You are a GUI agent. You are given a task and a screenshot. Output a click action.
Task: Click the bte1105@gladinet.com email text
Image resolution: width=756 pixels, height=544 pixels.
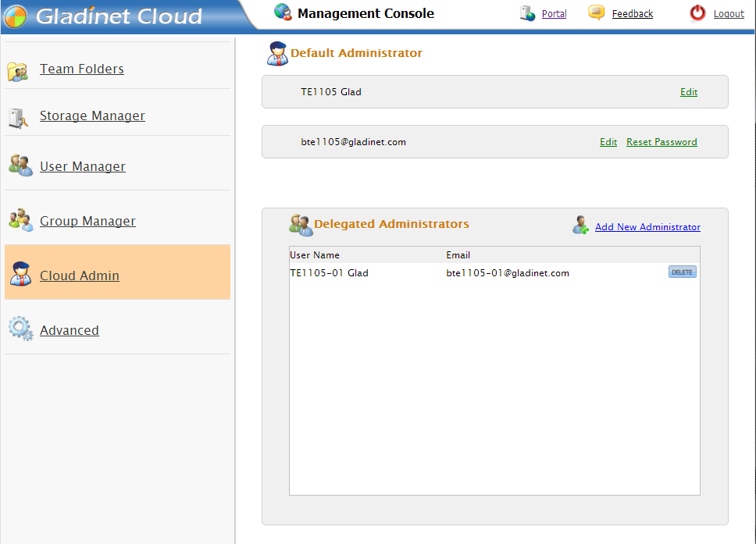tap(354, 142)
